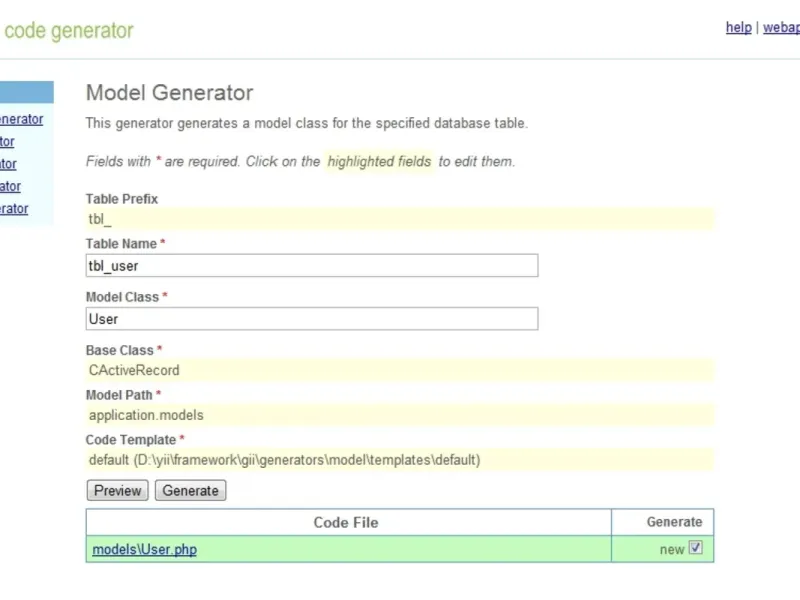
Task: Edit the Base Class CActiveRecord field
Action: click(x=400, y=370)
